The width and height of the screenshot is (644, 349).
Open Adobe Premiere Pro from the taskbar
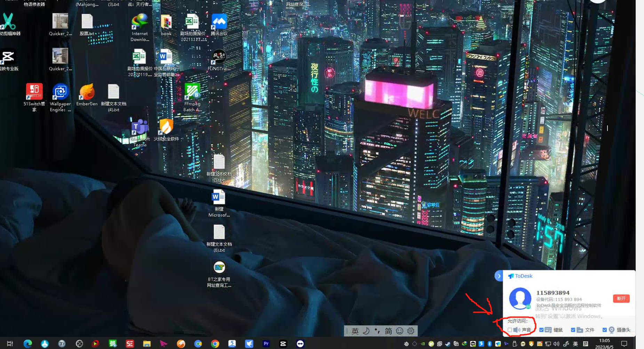[266, 344]
